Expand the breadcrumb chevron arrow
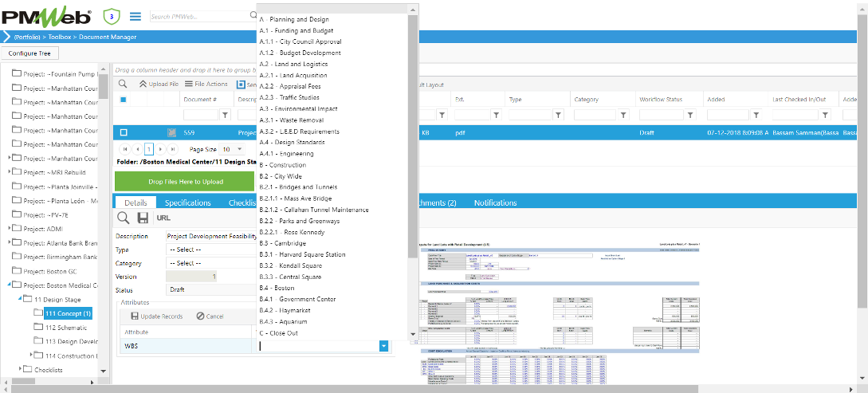This screenshot has height=393, width=868. (x=6, y=37)
